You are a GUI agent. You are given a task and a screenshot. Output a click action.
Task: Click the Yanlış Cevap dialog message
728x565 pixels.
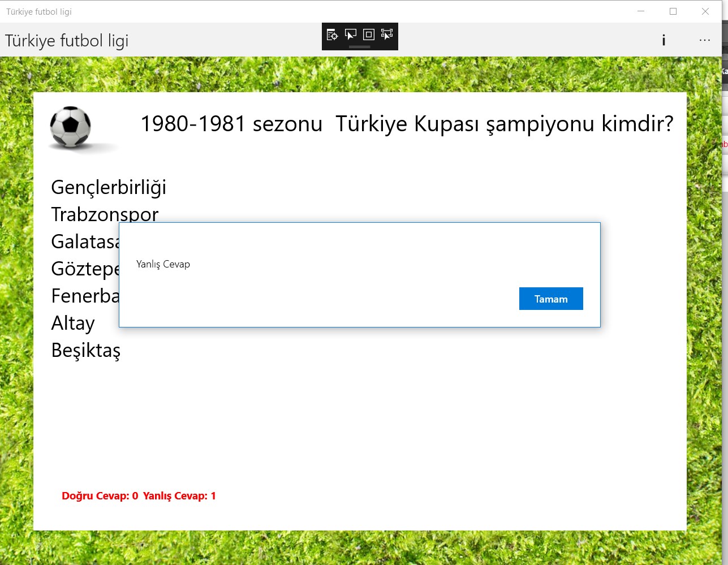(x=163, y=264)
